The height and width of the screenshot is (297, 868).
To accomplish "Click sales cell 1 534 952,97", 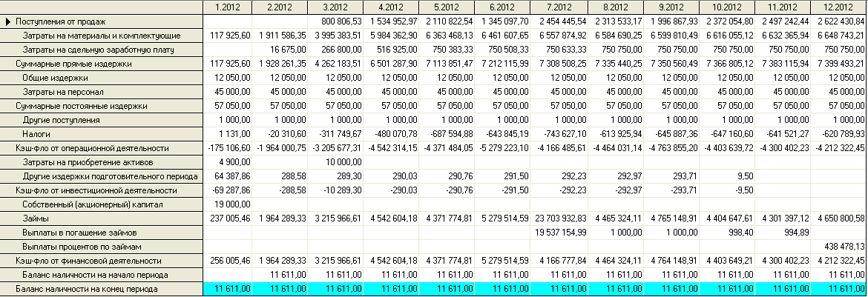I will [x=392, y=21].
